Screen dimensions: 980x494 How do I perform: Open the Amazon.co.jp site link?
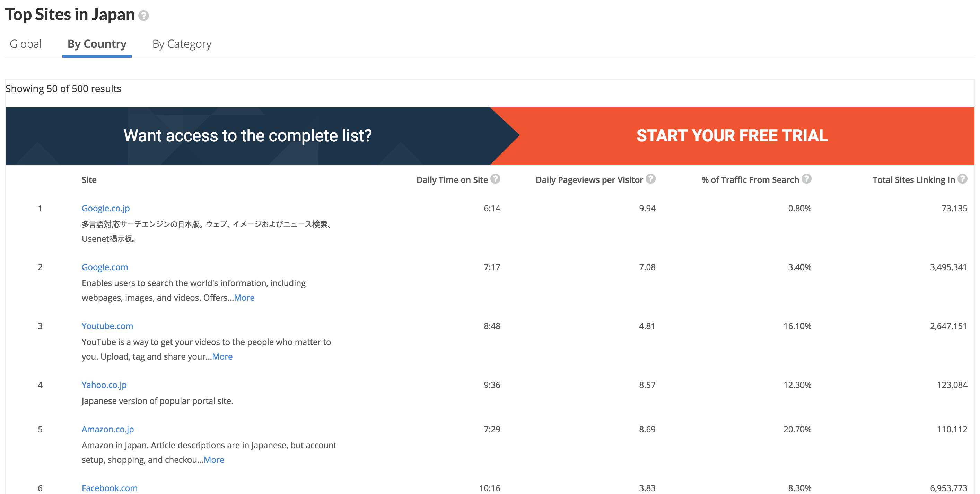(108, 429)
